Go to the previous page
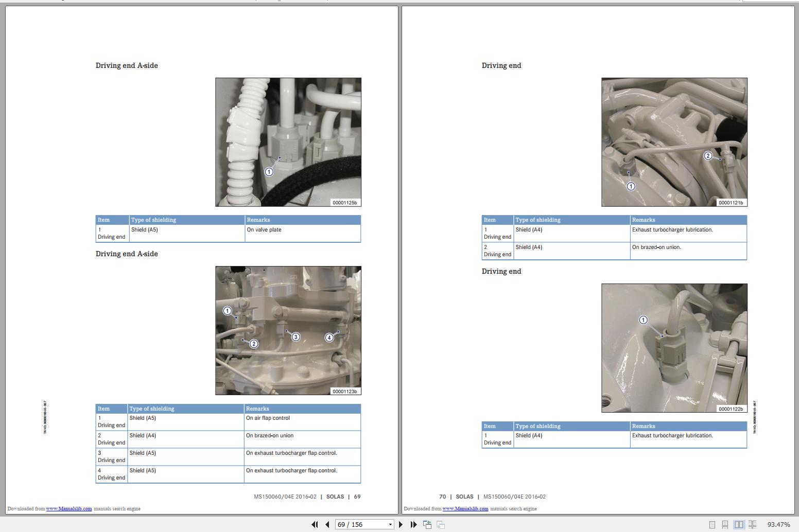The height and width of the screenshot is (532, 799). 327,524
